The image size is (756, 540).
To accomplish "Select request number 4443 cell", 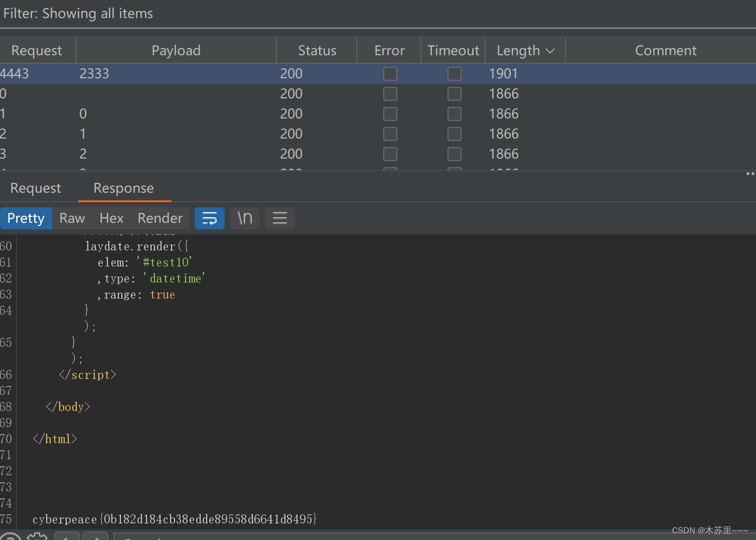I will (15, 74).
